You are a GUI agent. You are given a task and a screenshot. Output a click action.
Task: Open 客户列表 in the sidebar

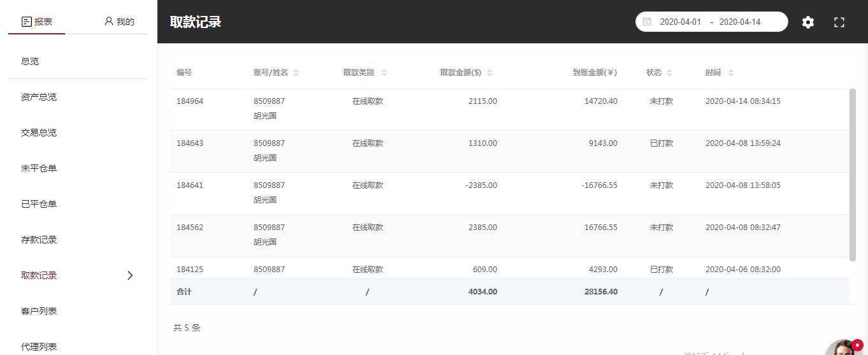click(39, 311)
